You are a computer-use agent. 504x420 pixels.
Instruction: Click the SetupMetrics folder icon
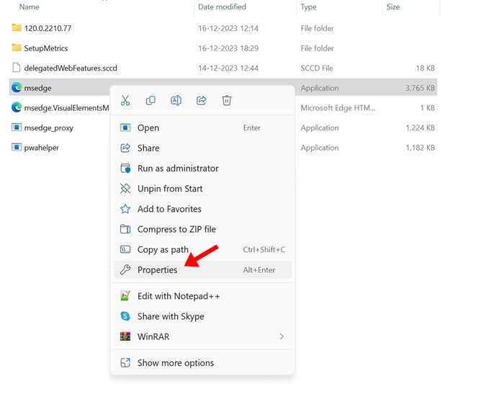[17, 48]
